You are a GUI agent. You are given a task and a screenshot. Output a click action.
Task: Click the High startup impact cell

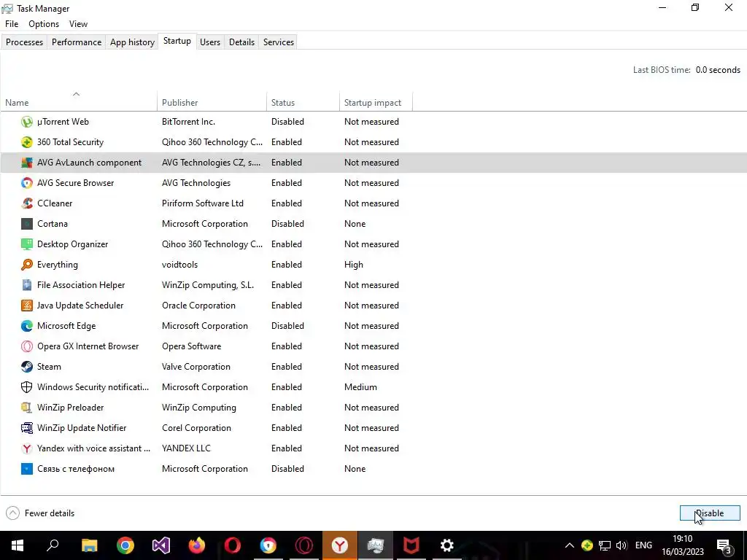click(354, 265)
